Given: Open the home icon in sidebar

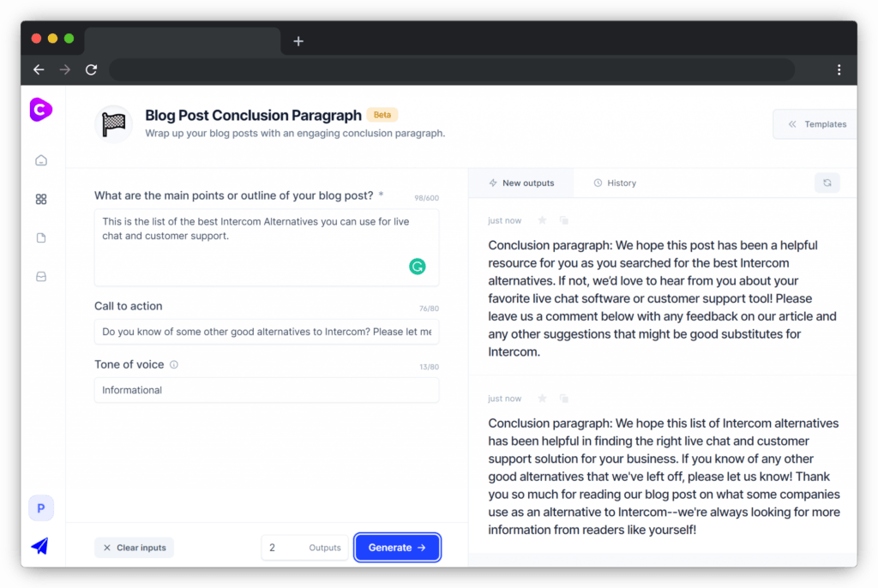Looking at the screenshot, I should tap(41, 161).
